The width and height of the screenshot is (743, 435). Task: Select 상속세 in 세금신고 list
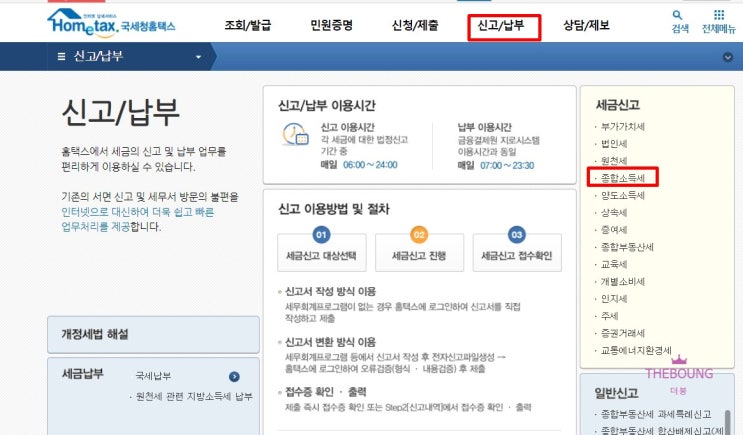(614, 213)
